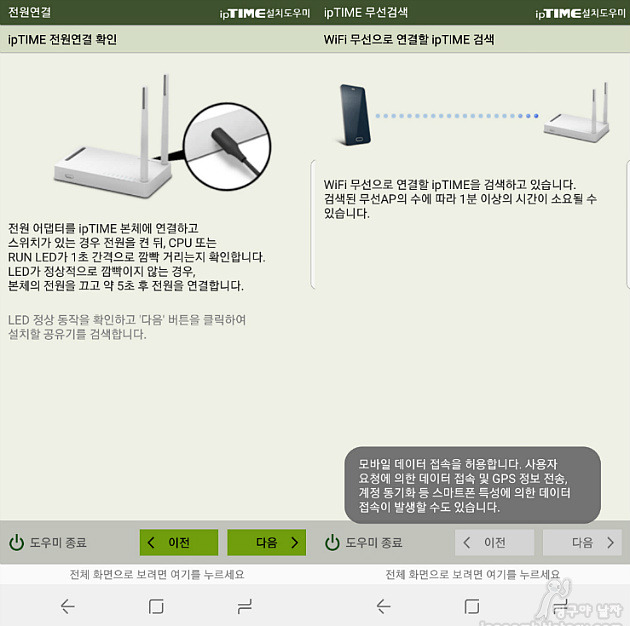Viewport: 630px width, 626px height.
Task: Tap 'ipTIME 전원연결 확인' subtitle
Action: pos(62,39)
